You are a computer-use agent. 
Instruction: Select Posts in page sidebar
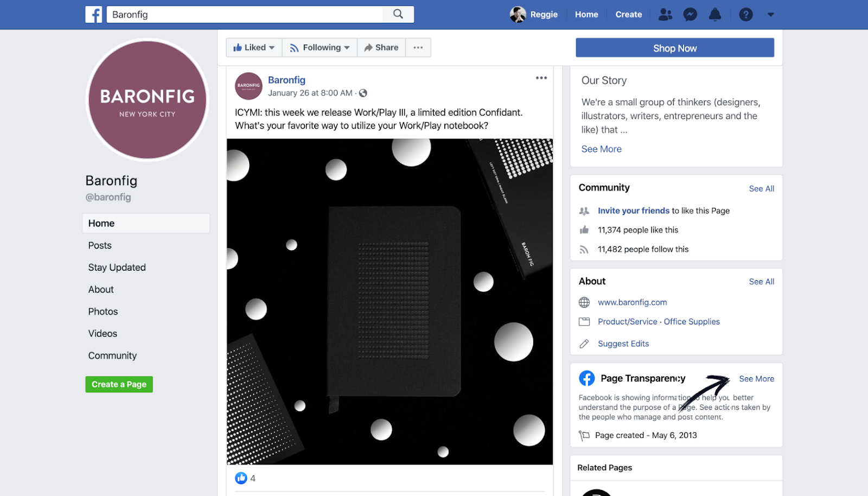coord(100,246)
